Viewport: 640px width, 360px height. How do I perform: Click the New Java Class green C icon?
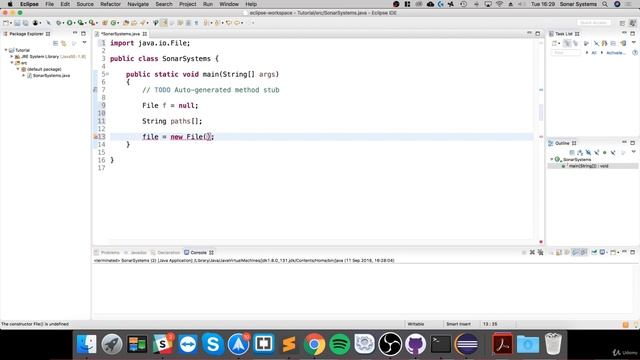point(113,23)
